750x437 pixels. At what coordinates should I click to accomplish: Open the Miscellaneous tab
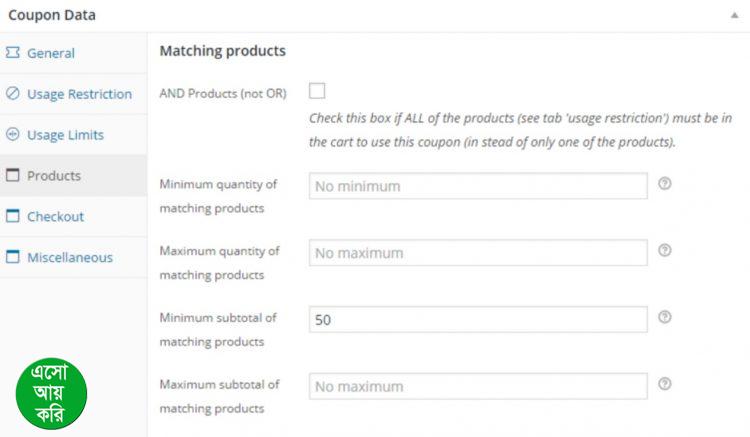(70, 257)
